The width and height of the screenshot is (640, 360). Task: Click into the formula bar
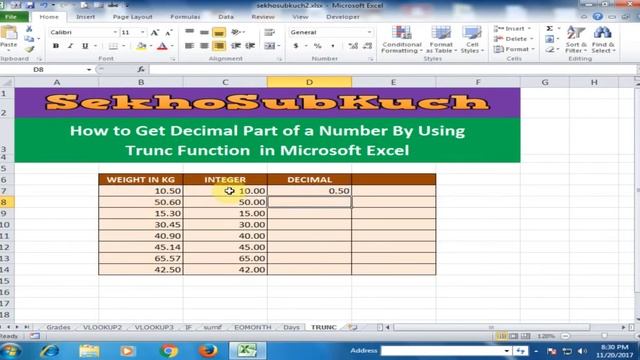click(x=392, y=70)
